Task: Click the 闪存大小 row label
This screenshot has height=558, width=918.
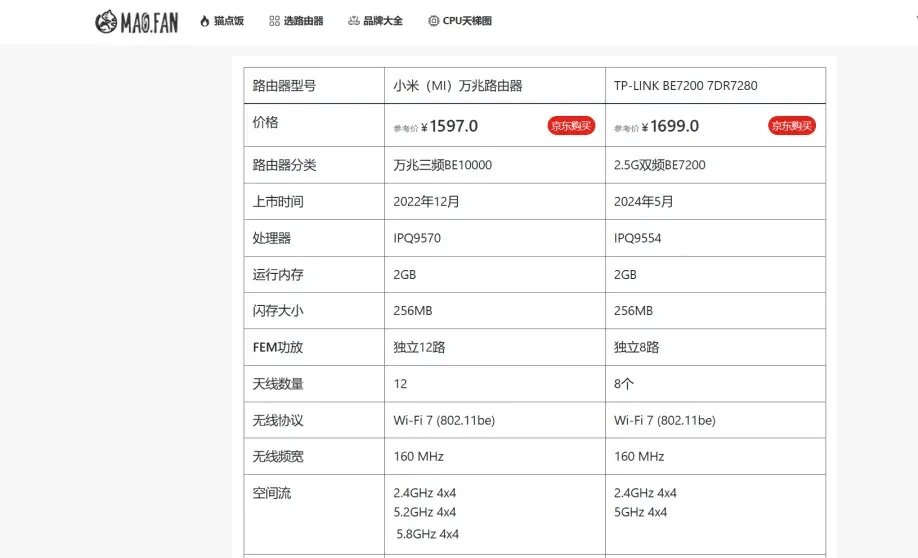Action: (x=278, y=311)
